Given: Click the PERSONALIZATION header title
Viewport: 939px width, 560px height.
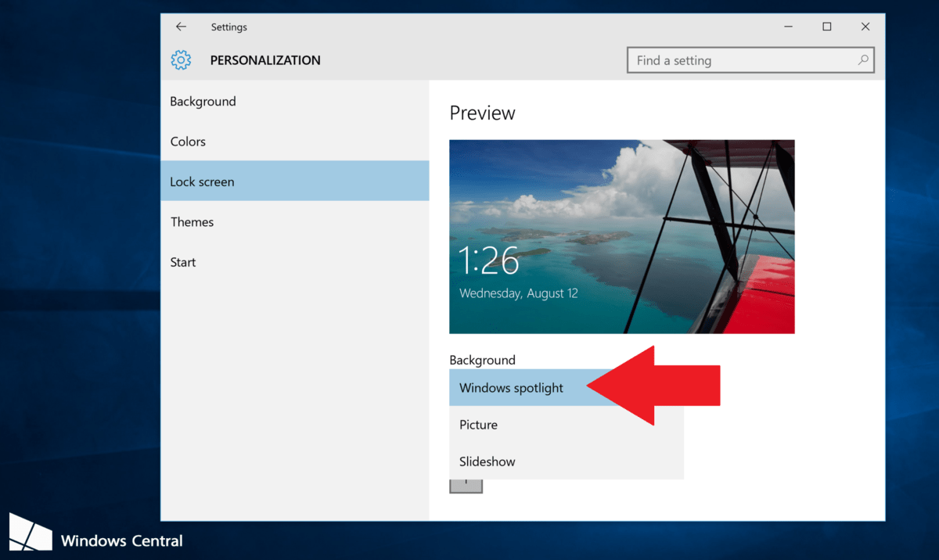Looking at the screenshot, I should [265, 60].
